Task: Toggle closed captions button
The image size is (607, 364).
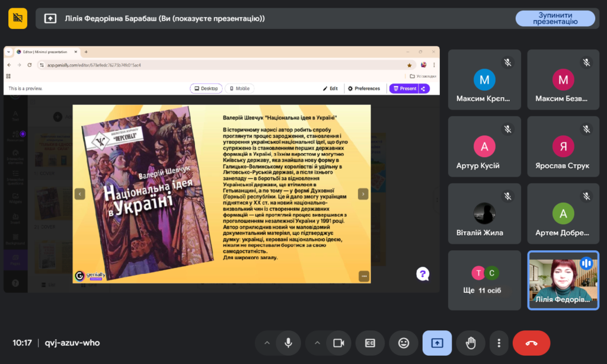Action: coord(370,343)
